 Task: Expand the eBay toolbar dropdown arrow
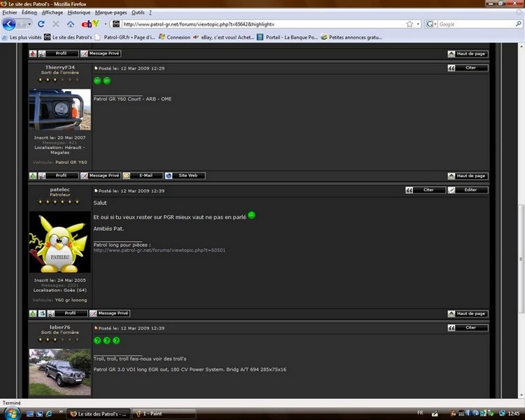(x=105, y=24)
